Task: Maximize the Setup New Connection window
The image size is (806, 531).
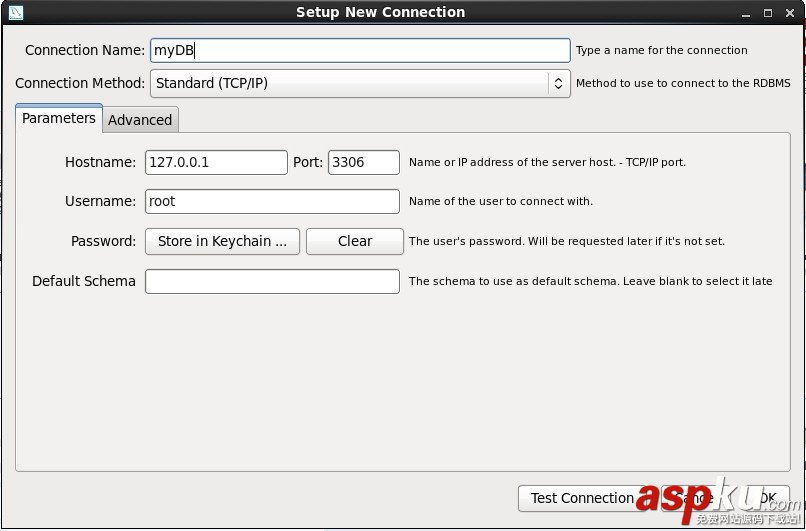Action: pos(767,13)
